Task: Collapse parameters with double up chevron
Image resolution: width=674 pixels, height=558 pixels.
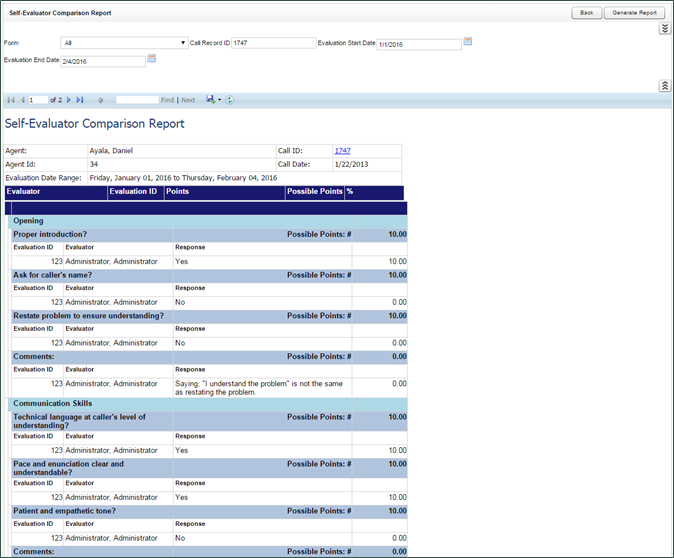Action: tap(665, 86)
